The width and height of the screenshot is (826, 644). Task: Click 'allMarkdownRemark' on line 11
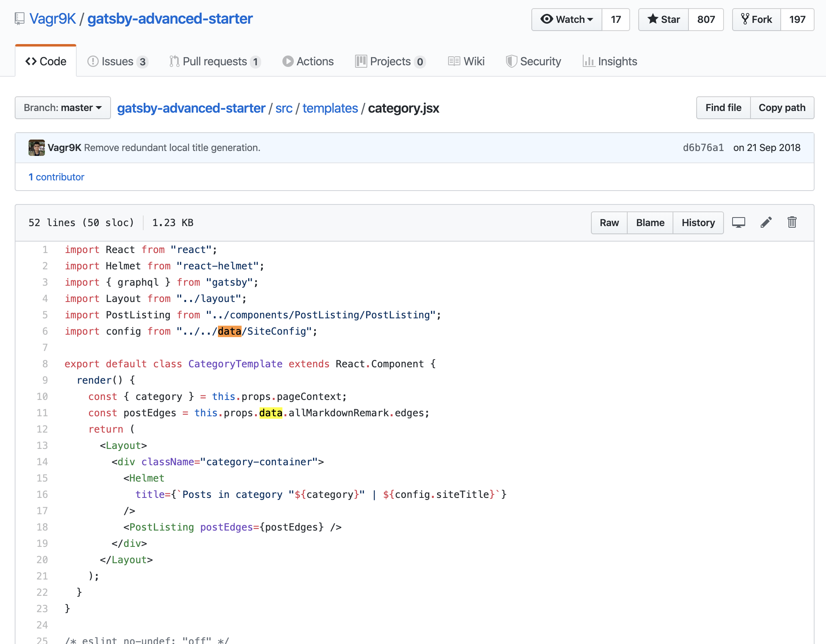(x=339, y=413)
